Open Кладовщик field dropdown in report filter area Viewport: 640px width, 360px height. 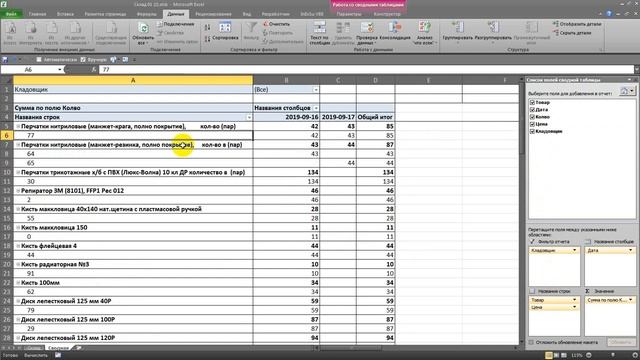point(574,250)
